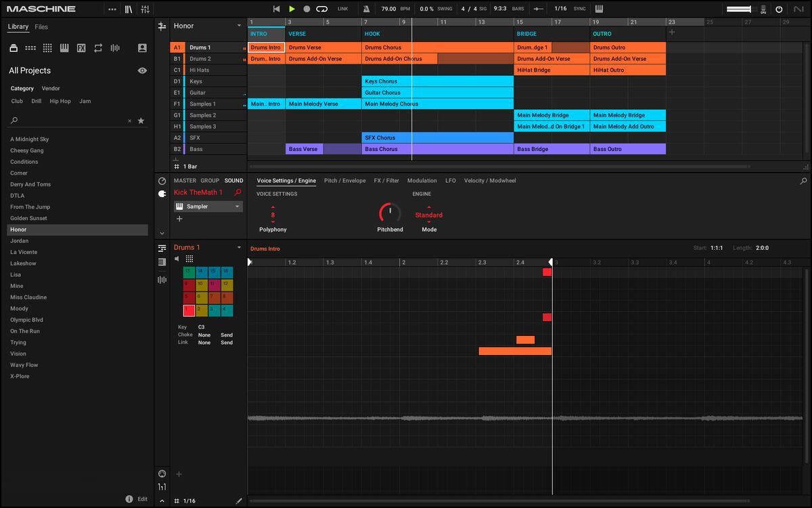Switch to the Pitch / Envelope tab

point(344,181)
